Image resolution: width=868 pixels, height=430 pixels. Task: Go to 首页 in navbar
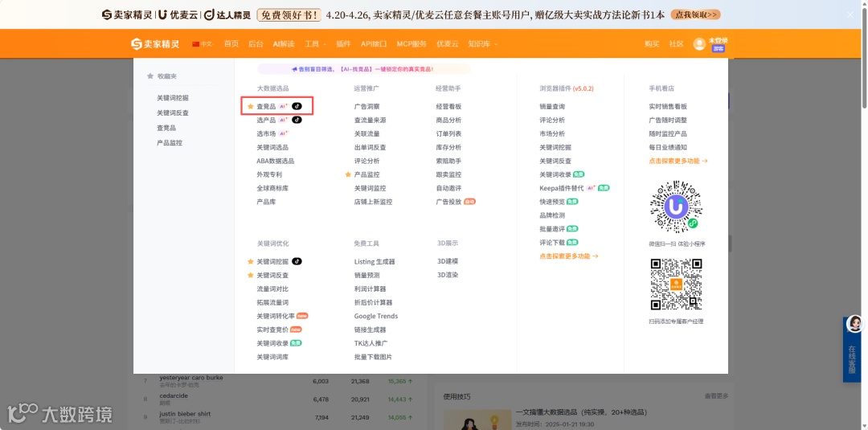click(231, 43)
